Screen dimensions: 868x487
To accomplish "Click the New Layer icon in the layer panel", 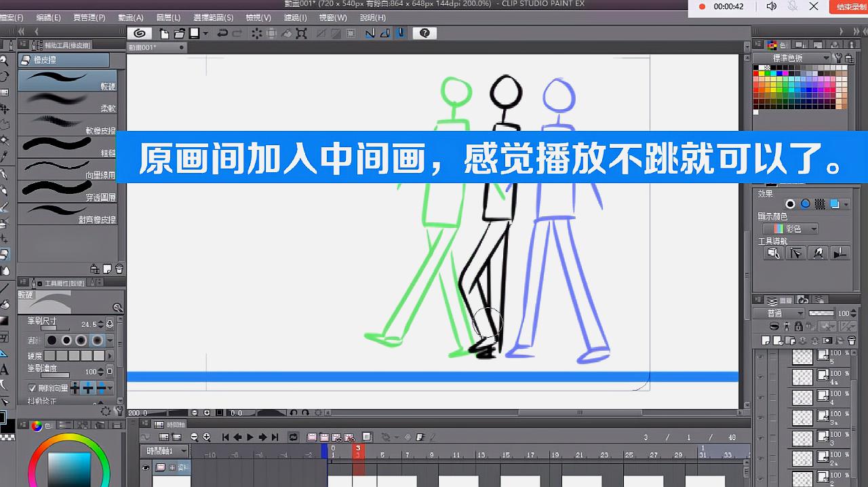I will pos(765,339).
